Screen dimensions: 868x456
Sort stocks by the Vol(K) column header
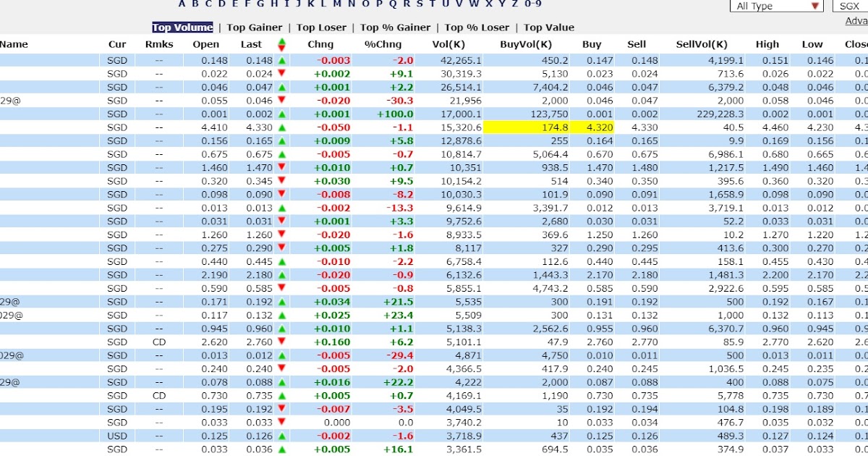coord(449,44)
